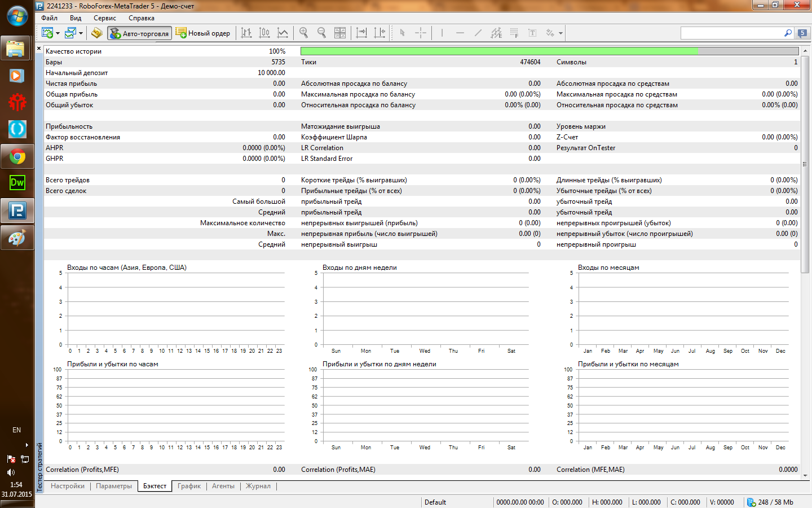
Task: Switch to the Агенты tab
Action: point(223,486)
